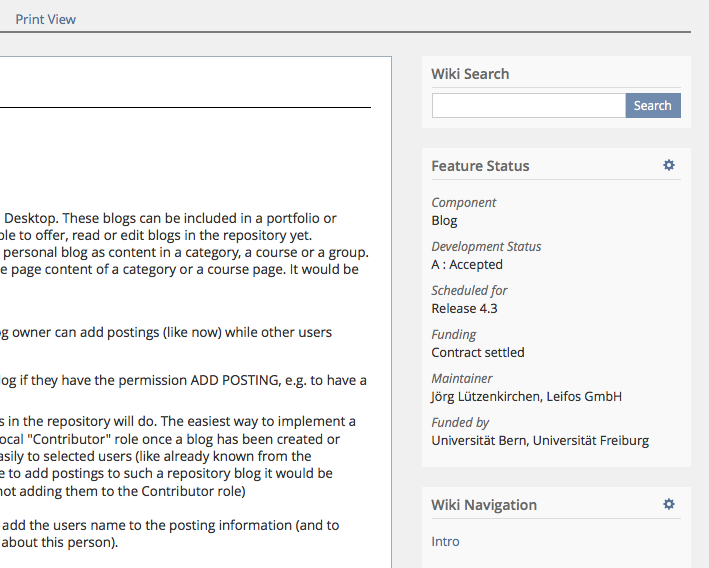
Task: Focus the Wiki Search text field
Action: 528,105
